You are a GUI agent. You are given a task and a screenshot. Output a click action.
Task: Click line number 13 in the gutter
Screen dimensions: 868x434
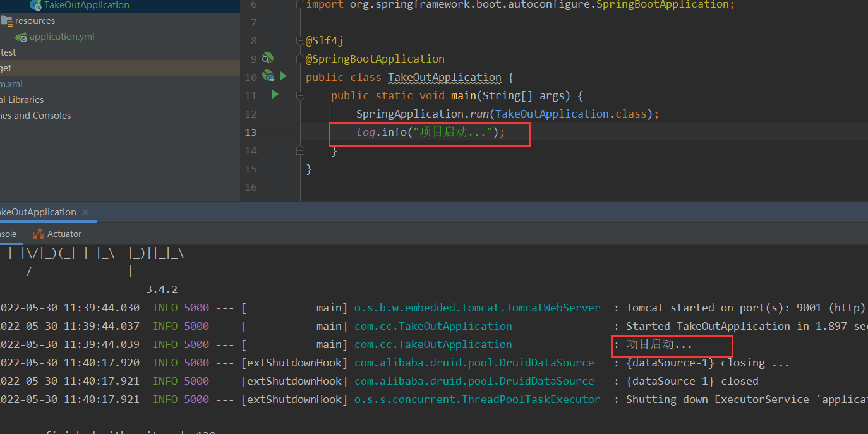[x=250, y=132]
